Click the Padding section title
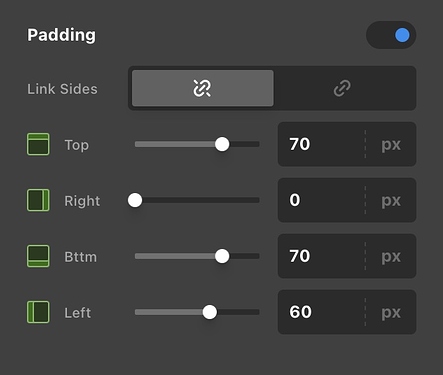This screenshot has height=375, width=443. click(62, 35)
